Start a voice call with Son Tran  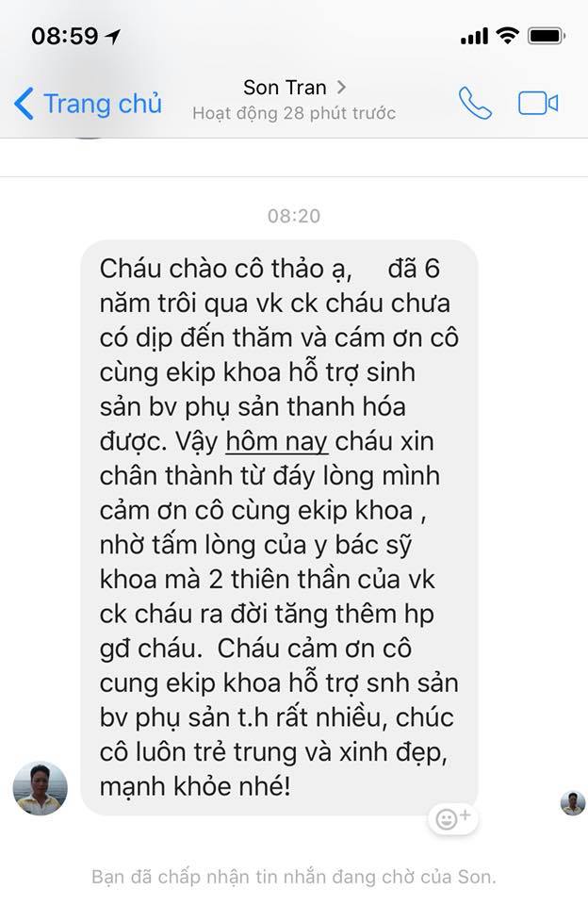pyautogui.click(x=475, y=104)
